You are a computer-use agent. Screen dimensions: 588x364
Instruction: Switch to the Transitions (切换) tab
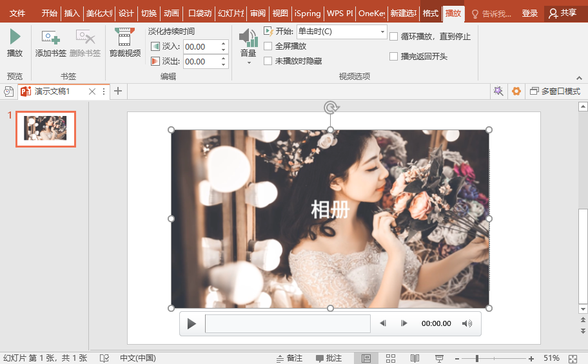pos(149,14)
